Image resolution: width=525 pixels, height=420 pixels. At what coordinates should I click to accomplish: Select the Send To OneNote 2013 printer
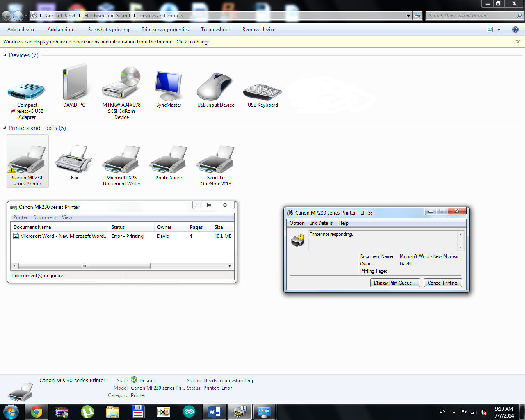[216, 166]
